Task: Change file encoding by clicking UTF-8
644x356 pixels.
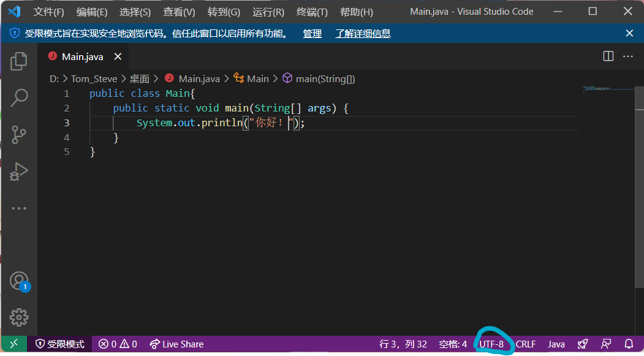Action: coord(492,344)
